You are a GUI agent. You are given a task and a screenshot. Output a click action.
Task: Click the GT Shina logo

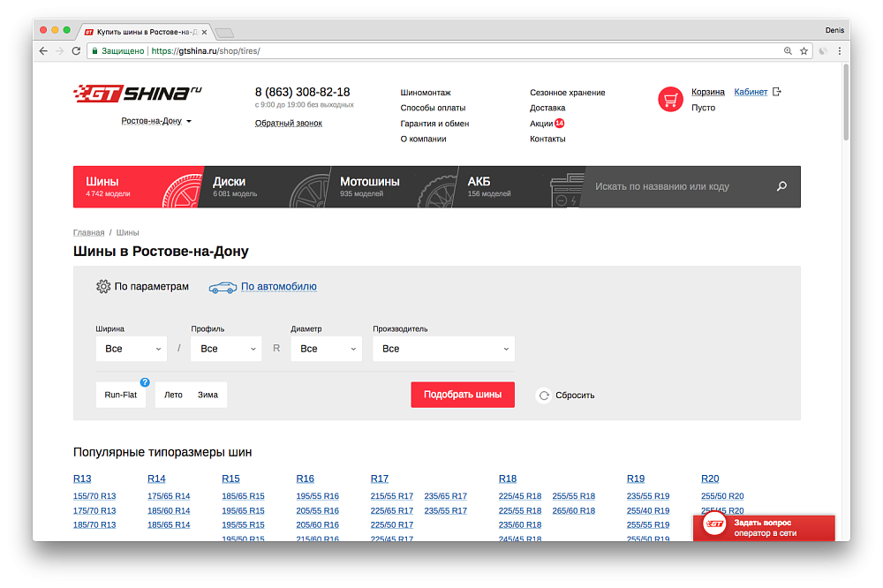pyautogui.click(x=138, y=94)
